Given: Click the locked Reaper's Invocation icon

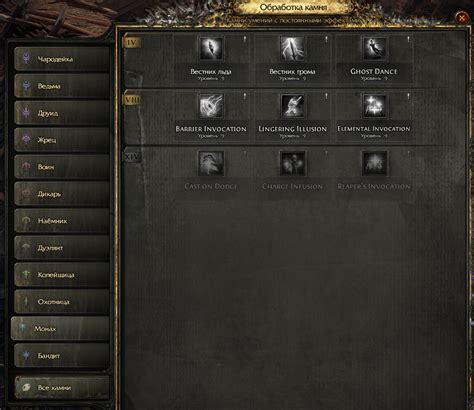Looking at the screenshot, I should 374,163.
